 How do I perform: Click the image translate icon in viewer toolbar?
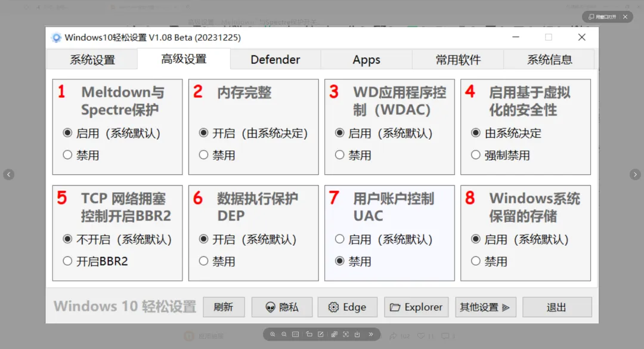(x=335, y=334)
